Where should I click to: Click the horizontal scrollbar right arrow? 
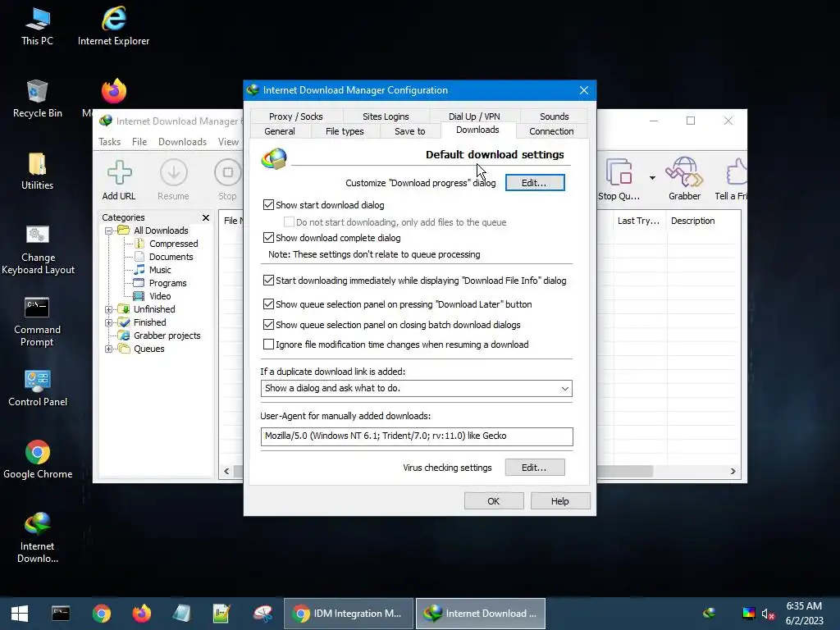click(733, 472)
